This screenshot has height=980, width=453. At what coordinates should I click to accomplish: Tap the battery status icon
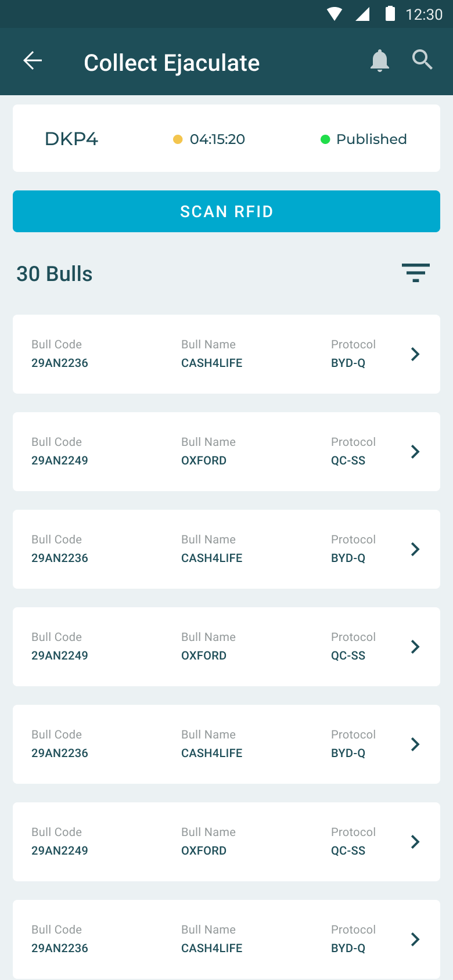(x=390, y=13)
